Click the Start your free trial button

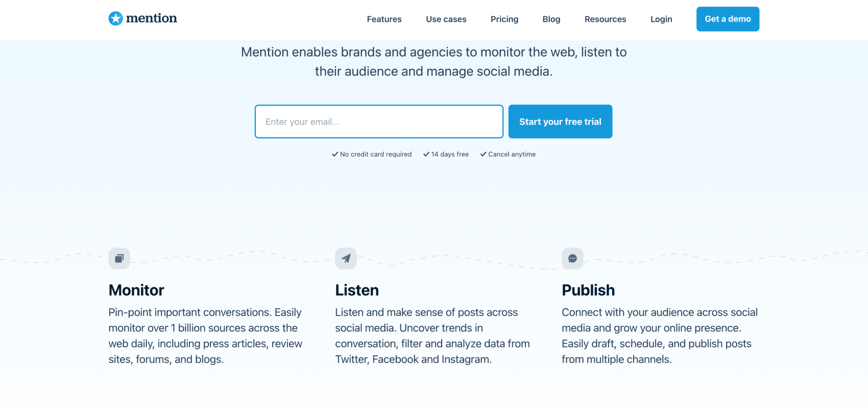tap(561, 122)
